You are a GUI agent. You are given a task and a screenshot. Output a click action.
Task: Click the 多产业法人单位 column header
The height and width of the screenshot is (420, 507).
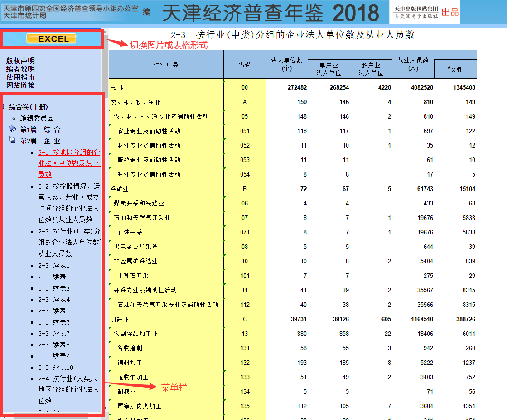[x=371, y=69]
